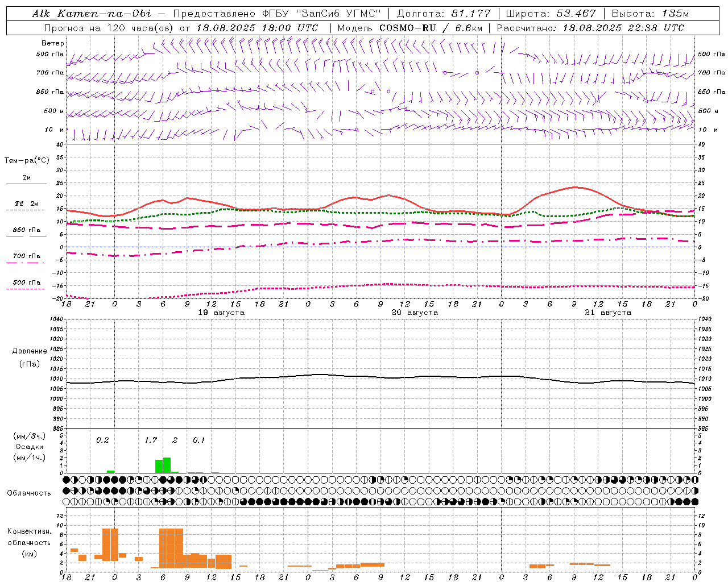Click the black pressure curve line

[381, 377]
